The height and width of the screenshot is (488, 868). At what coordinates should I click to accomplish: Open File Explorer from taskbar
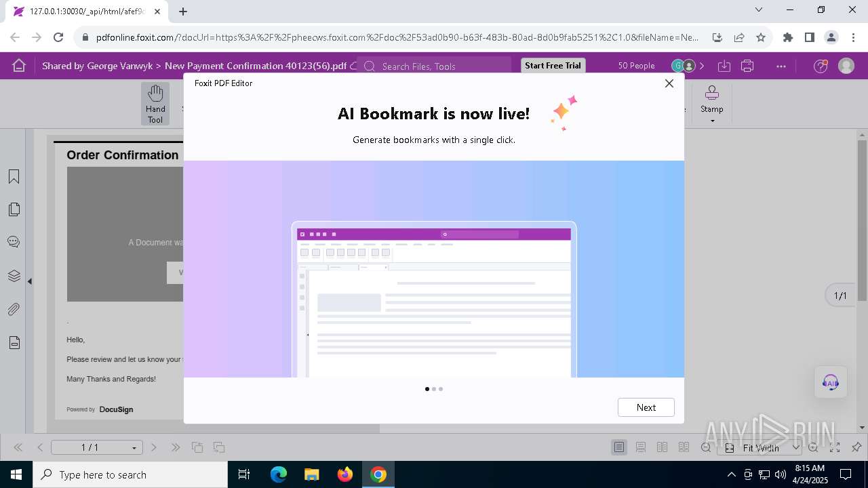pos(312,474)
